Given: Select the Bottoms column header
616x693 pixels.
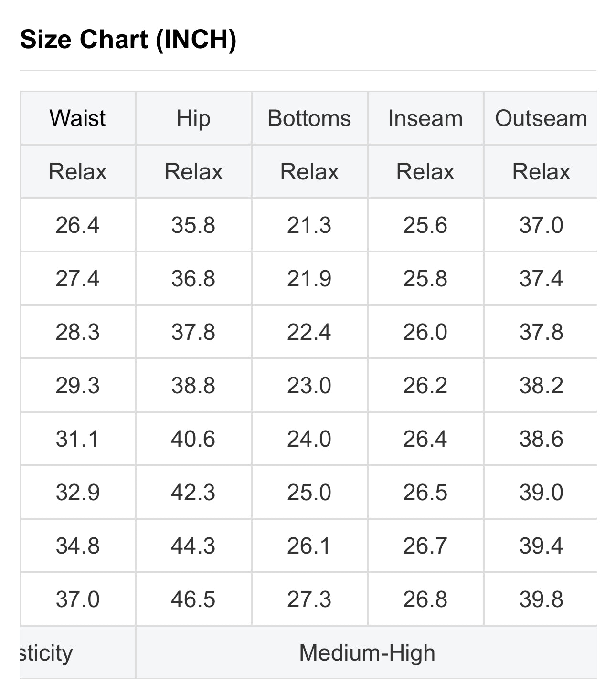Looking at the screenshot, I should click(x=309, y=118).
